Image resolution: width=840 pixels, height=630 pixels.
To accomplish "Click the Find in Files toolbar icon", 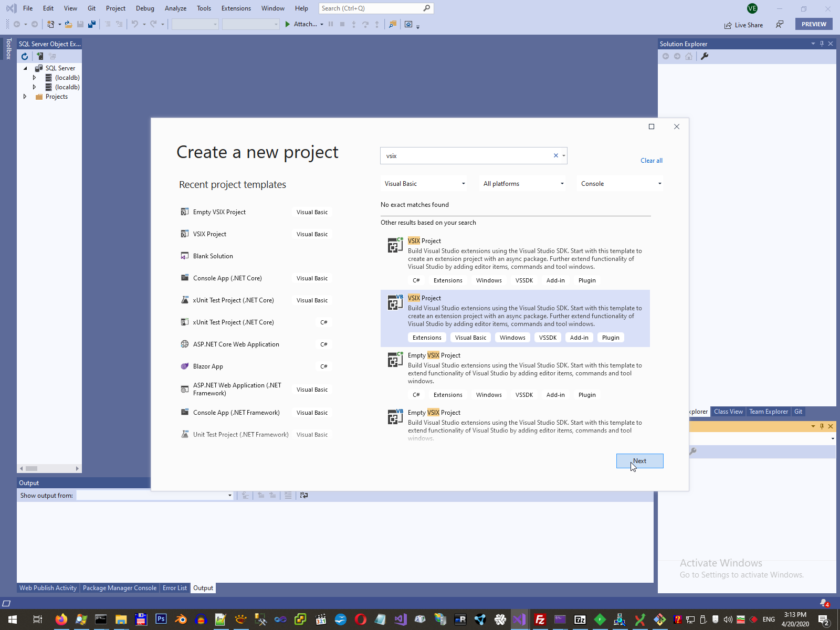I will (x=392, y=24).
